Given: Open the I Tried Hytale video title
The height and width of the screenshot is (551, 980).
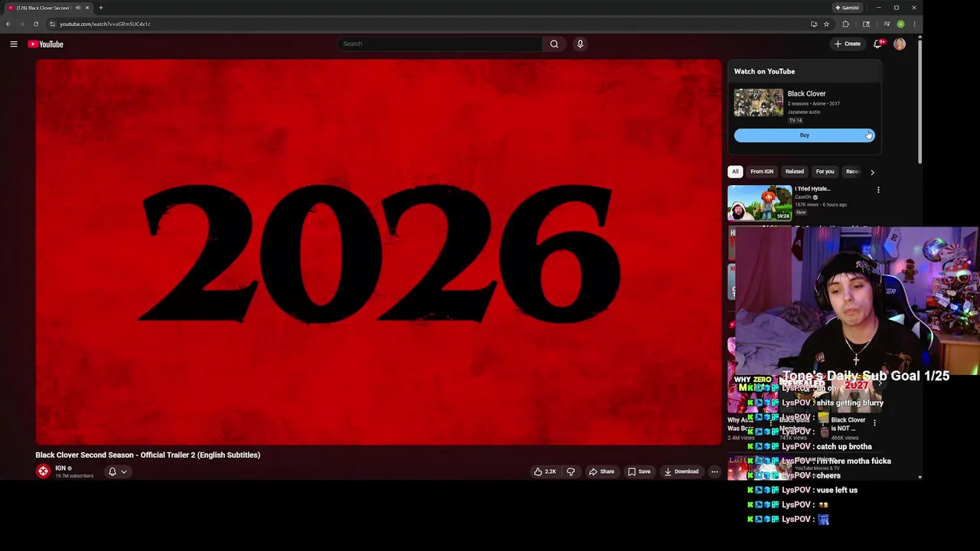Looking at the screenshot, I should [812, 189].
